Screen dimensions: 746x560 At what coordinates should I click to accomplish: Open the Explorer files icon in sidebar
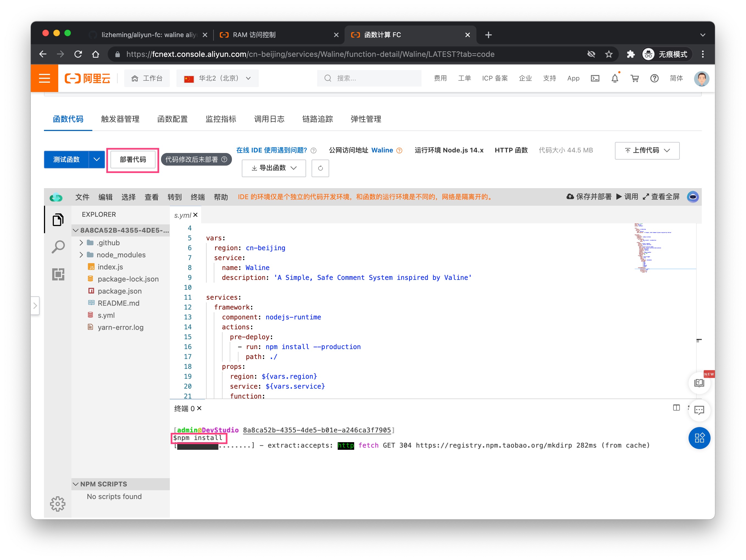point(58,220)
